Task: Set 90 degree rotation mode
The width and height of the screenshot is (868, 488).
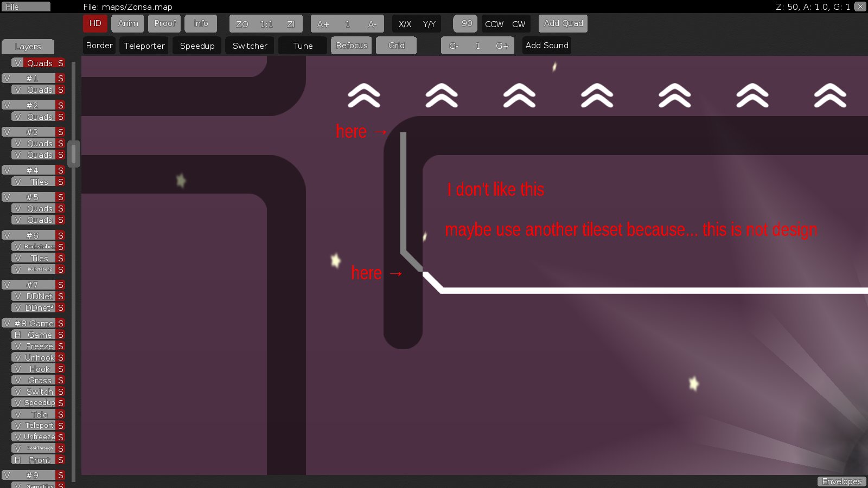Action: (465, 23)
